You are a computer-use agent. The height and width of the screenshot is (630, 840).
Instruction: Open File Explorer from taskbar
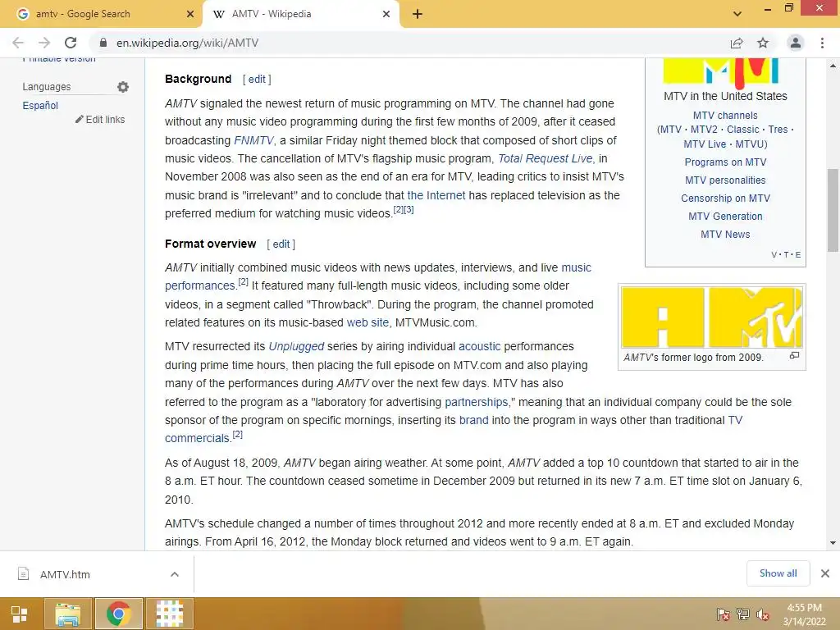click(68, 614)
